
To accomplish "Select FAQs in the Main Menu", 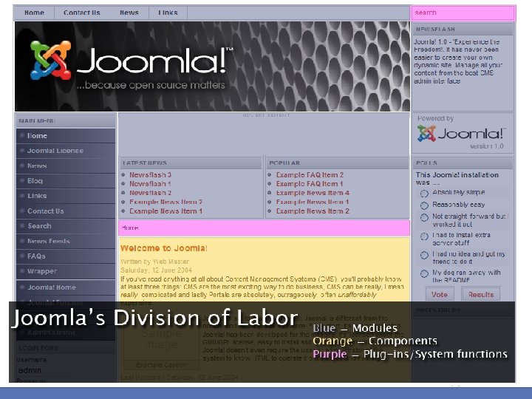I will tap(66, 256).
